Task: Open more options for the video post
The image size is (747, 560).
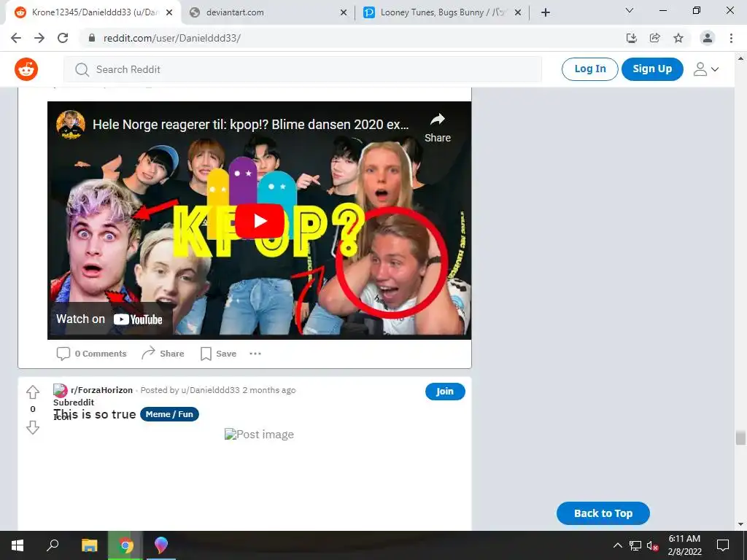Action: 255,354
